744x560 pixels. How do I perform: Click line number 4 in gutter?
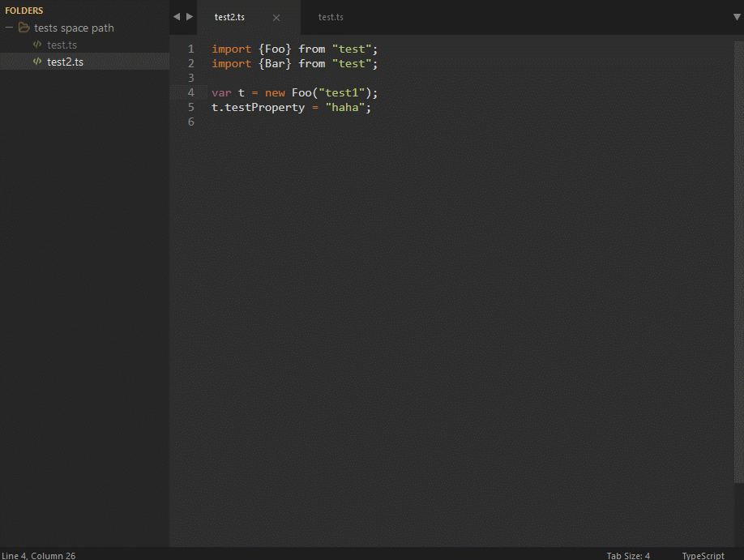click(x=190, y=92)
